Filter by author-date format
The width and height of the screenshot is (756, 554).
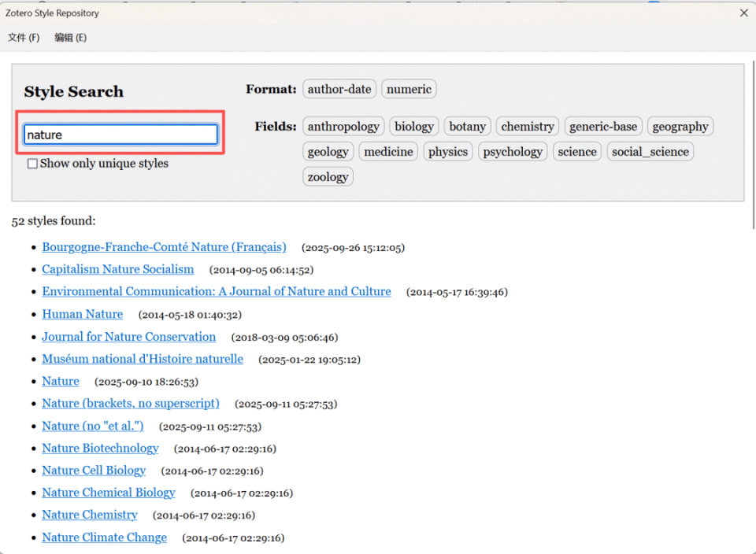click(x=339, y=89)
